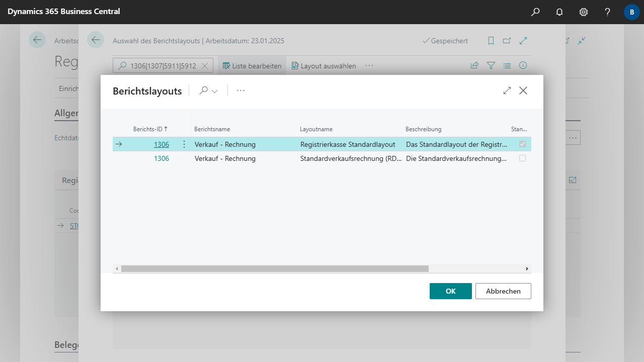The width and height of the screenshot is (644, 362).
Task: Expand the Berichtslayouts dialog to full size
Action: (x=507, y=90)
